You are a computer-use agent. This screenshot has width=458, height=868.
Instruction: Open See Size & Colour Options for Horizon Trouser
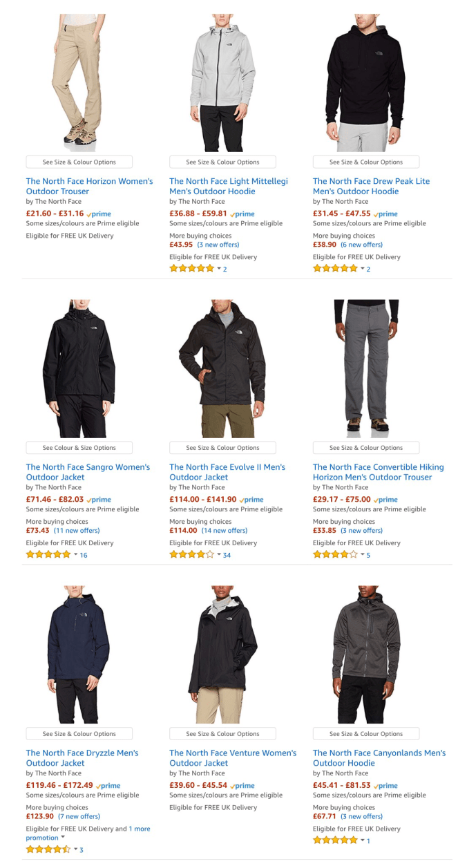point(79,162)
